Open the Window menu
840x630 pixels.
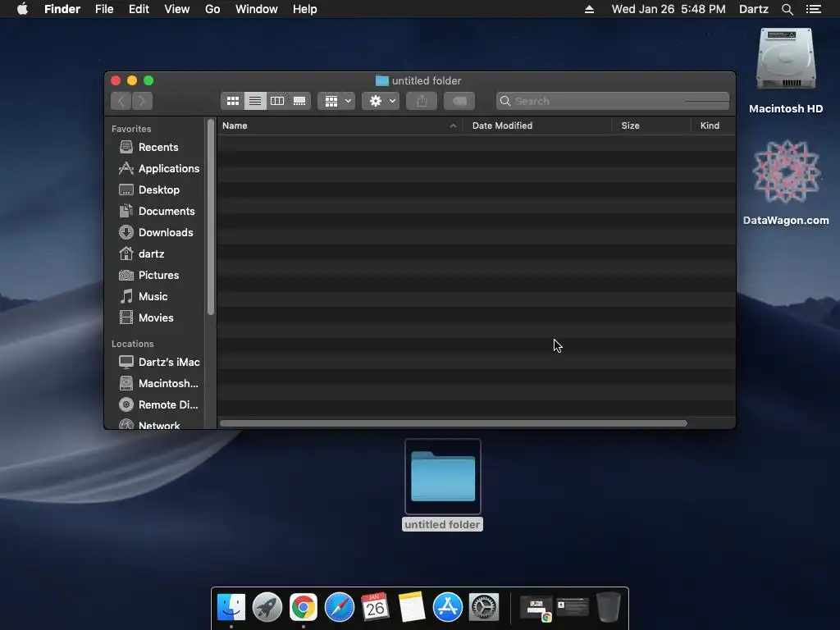click(x=257, y=9)
